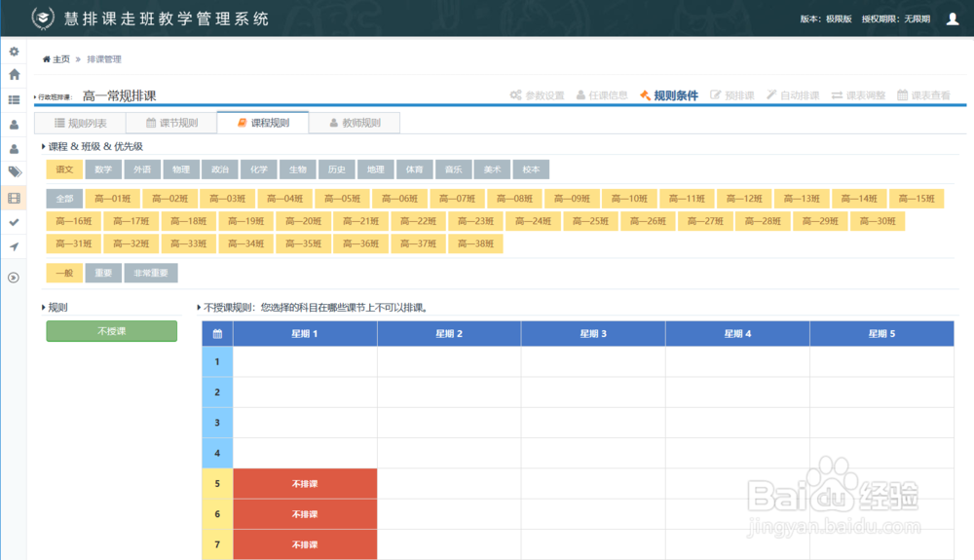Open the paper-plane sidebar icon
This screenshot has width=974, height=560.
(14, 246)
